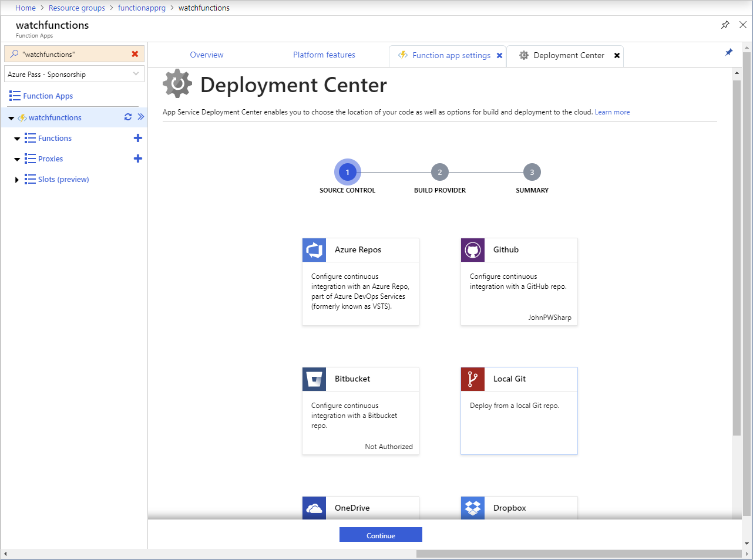Screen dimensions: 753x560
Task: Refresh the watchfunctions app
Action: tap(128, 117)
